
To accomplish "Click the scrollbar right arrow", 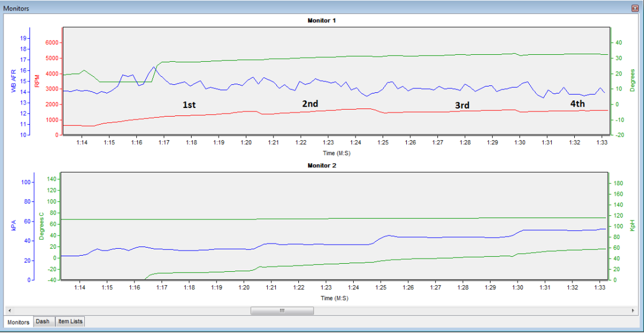I will [x=634, y=311].
